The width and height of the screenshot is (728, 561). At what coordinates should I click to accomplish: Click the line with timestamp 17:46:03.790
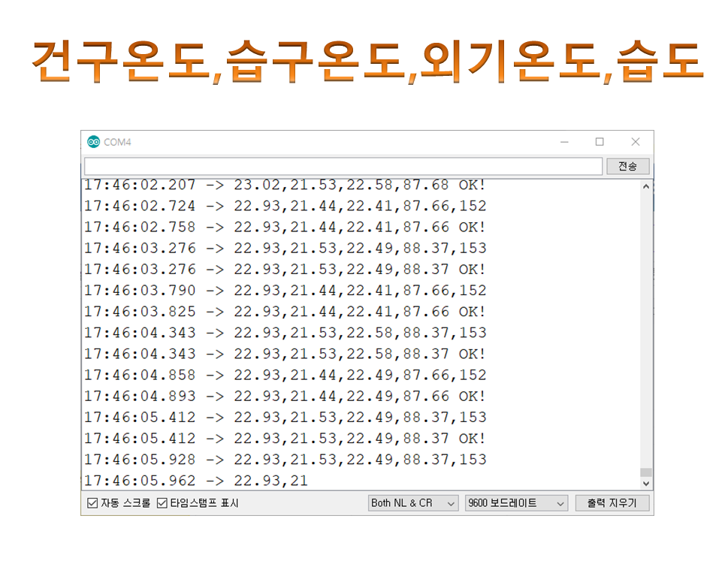pos(285,290)
